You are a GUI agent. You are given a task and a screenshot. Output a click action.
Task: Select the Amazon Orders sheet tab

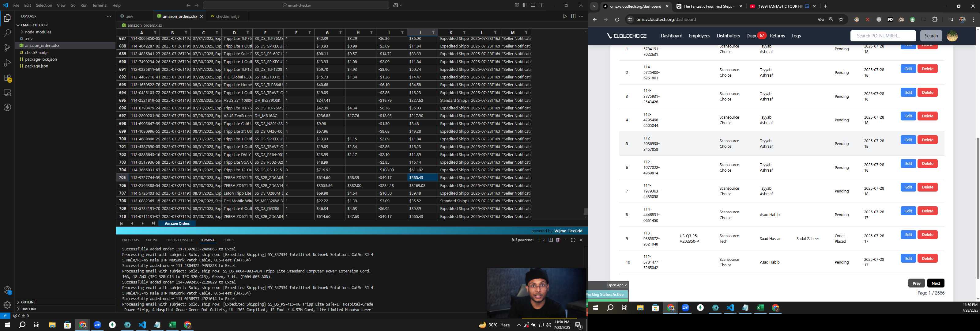tap(177, 224)
